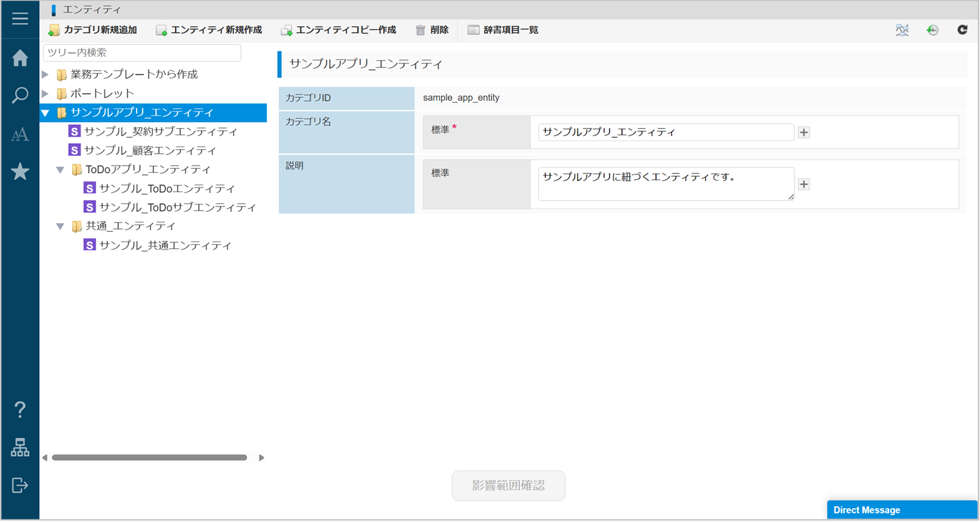Expand the 業務テンプレートから作成 folder
Screen dimensions: 980x522
[45, 75]
